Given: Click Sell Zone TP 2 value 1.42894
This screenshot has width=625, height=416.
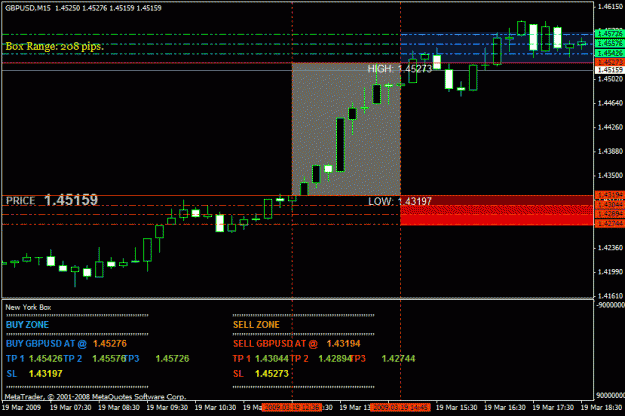Looking at the screenshot, I should click(x=335, y=359).
